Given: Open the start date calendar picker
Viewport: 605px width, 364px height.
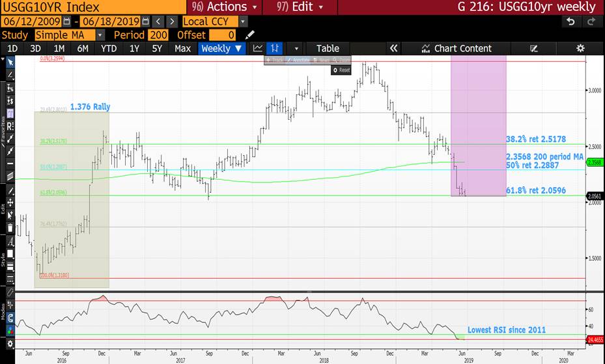Looking at the screenshot, I should click(x=66, y=21).
